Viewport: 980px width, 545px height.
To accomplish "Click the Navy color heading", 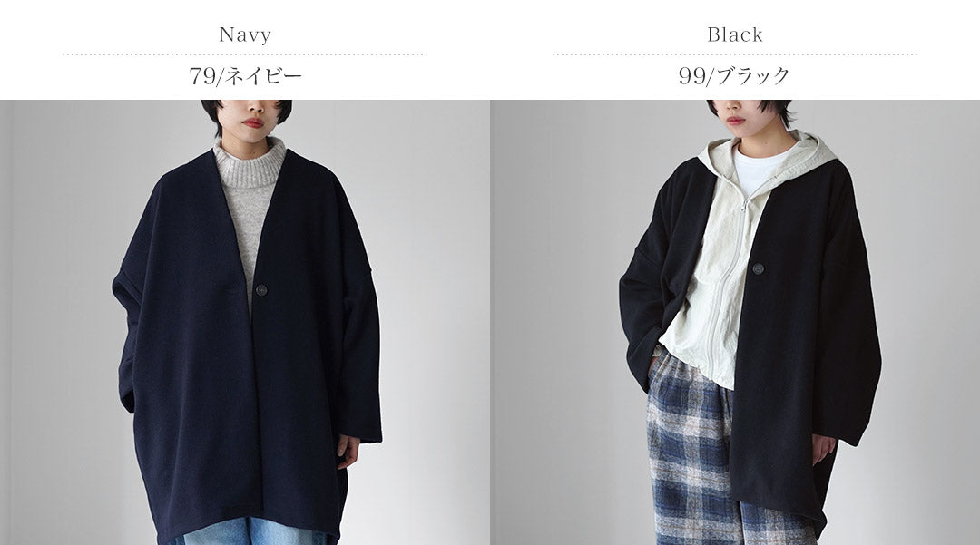I will (245, 35).
